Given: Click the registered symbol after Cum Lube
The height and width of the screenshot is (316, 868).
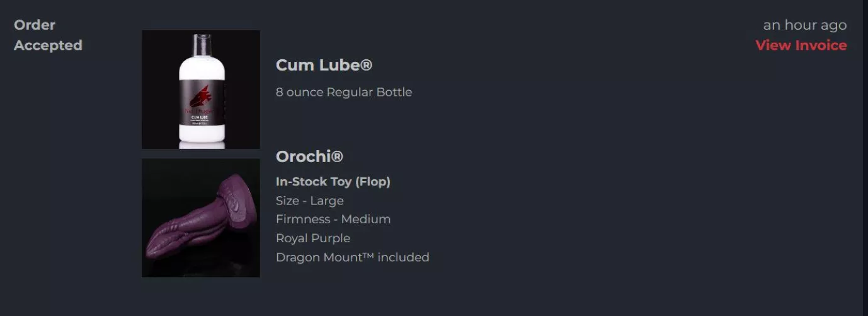Looking at the screenshot, I should (366, 65).
